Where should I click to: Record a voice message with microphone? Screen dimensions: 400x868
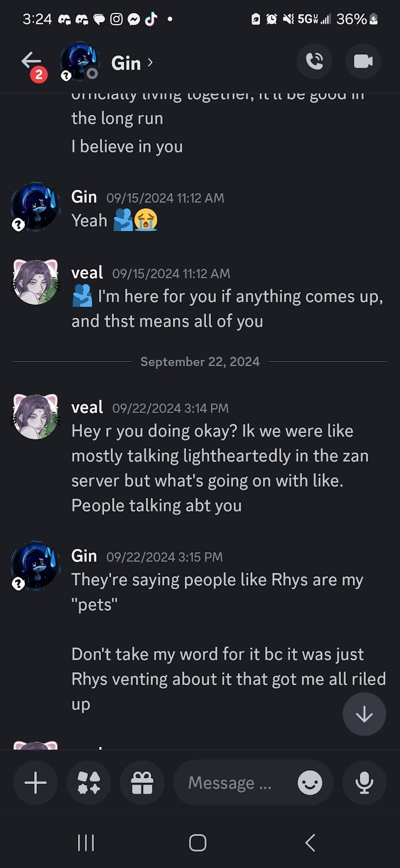point(364,783)
